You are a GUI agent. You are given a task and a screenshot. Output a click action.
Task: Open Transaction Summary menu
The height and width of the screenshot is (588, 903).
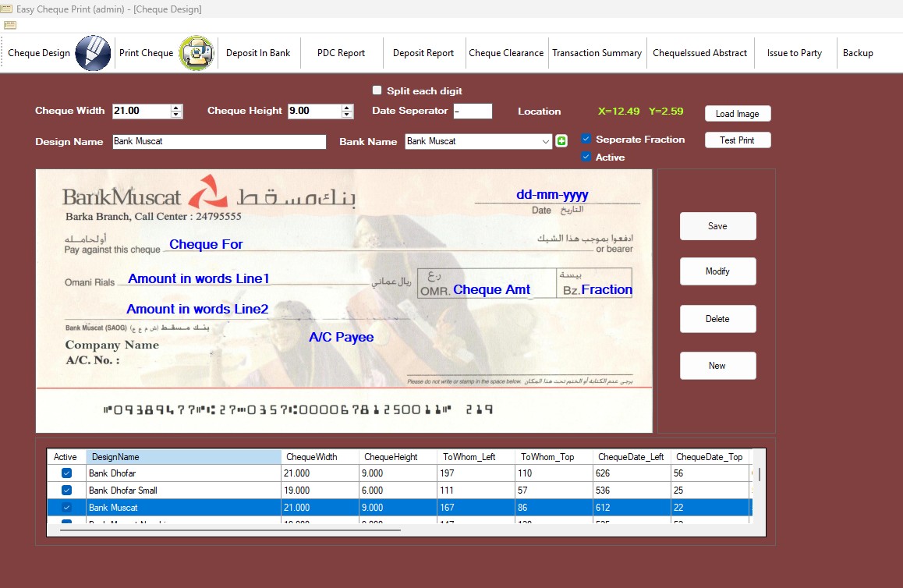[x=597, y=53]
